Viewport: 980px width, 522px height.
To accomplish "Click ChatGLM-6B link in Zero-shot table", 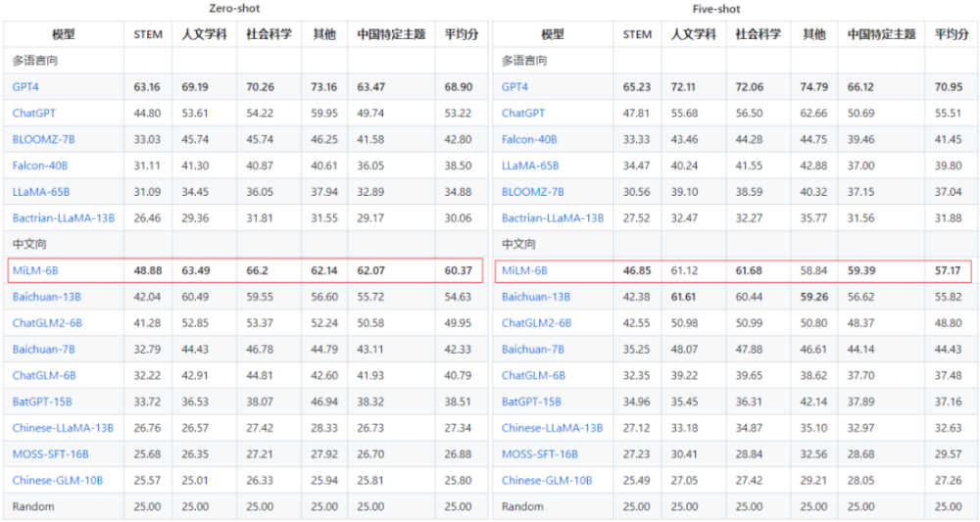I will (x=44, y=375).
